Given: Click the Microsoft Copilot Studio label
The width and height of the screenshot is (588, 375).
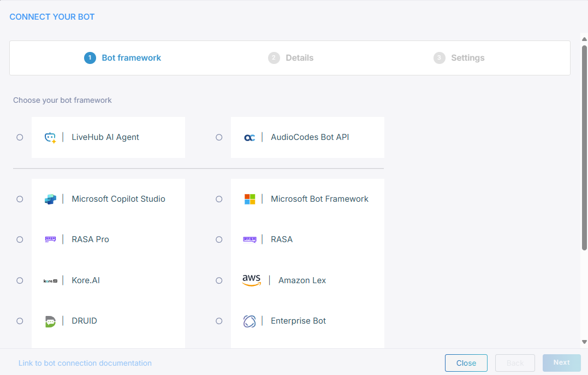Looking at the screenshot, I should click(x=118, y=199).
